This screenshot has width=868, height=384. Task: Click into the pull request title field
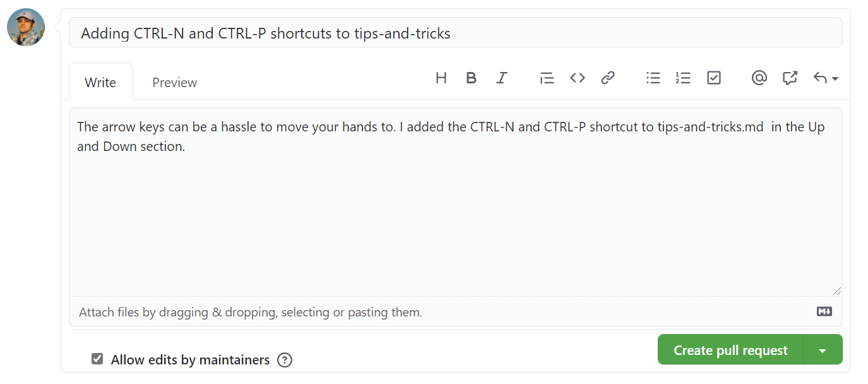point(456,32)
